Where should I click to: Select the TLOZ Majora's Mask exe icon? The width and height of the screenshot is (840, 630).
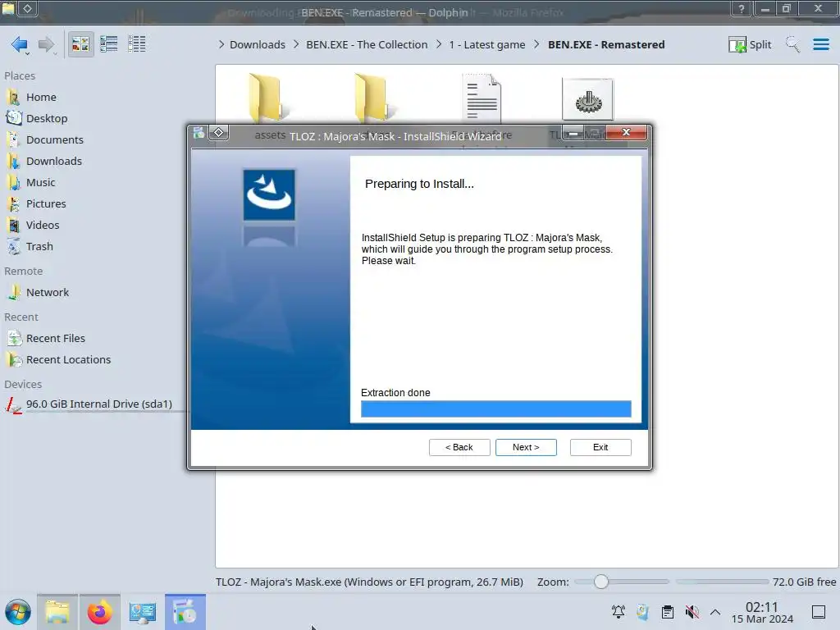coord(587,99)
